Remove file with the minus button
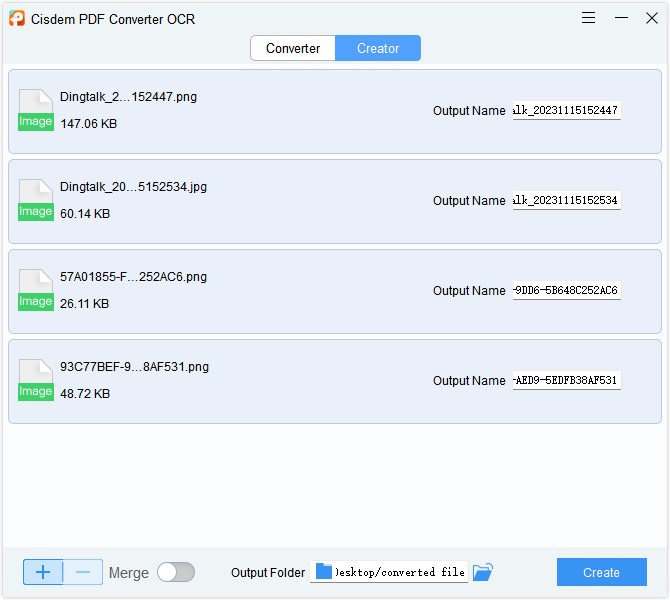Image resolution: width=670 pixels, height=600 pixels. point(83,572)
